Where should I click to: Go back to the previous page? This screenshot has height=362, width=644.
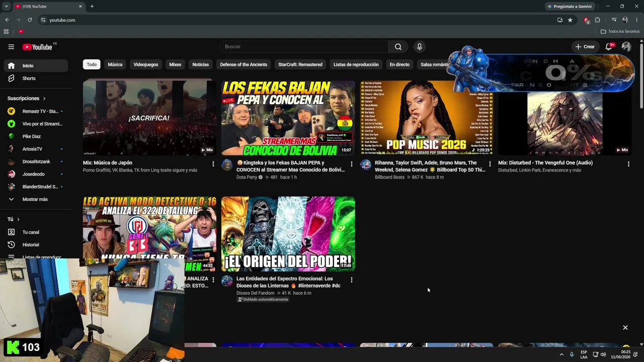click(x=7, y=20)
